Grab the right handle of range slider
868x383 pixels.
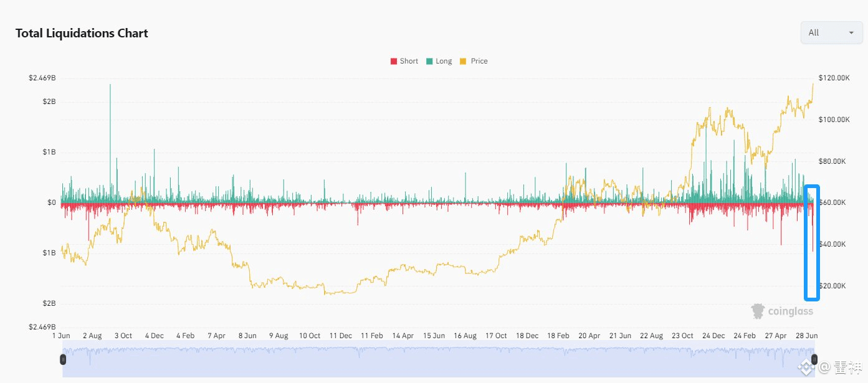[814, 359]
